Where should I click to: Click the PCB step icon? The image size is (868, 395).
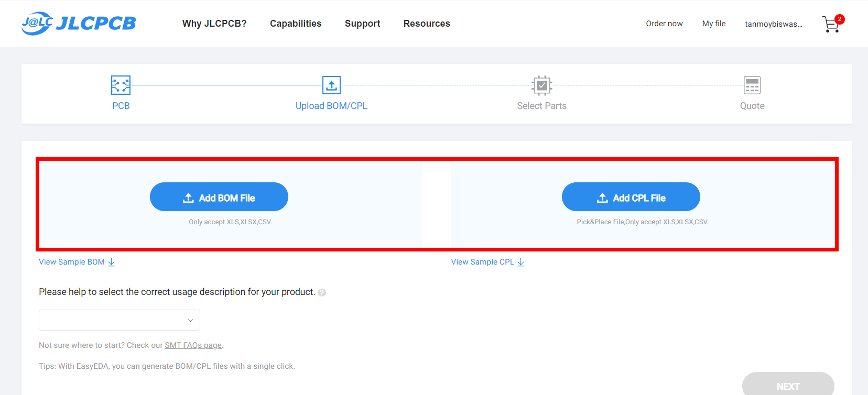click(121, 85)
